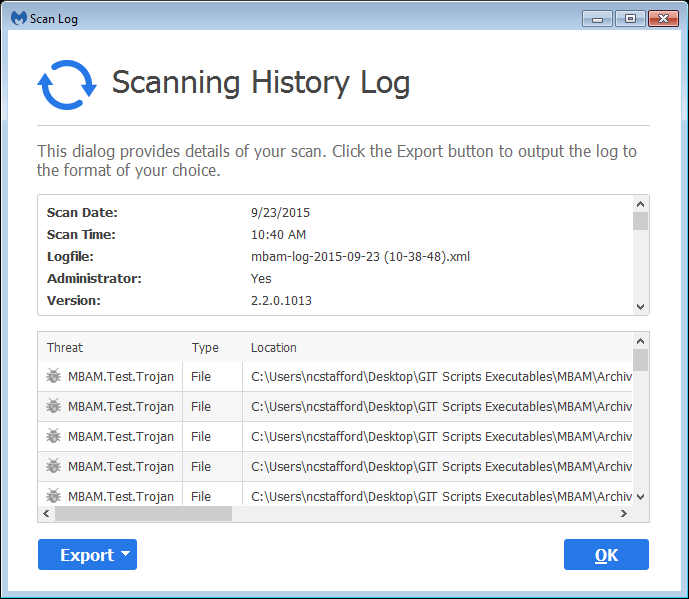
Task: Open the Export dropdown menu
Action: click(87, 555)
